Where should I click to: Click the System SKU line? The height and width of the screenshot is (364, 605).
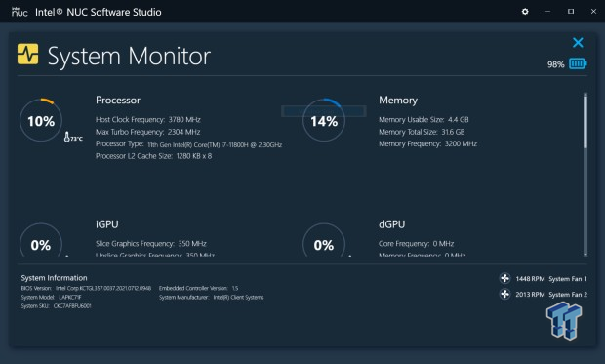pyautogui.click(x=56, y=306)
